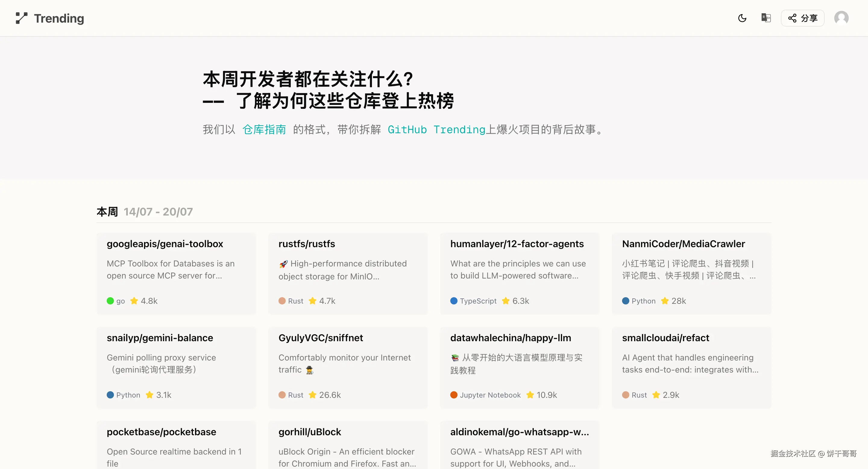Click the star icon on snailyp/gemini-balance
868x469 pixels.
coord(149,395)
